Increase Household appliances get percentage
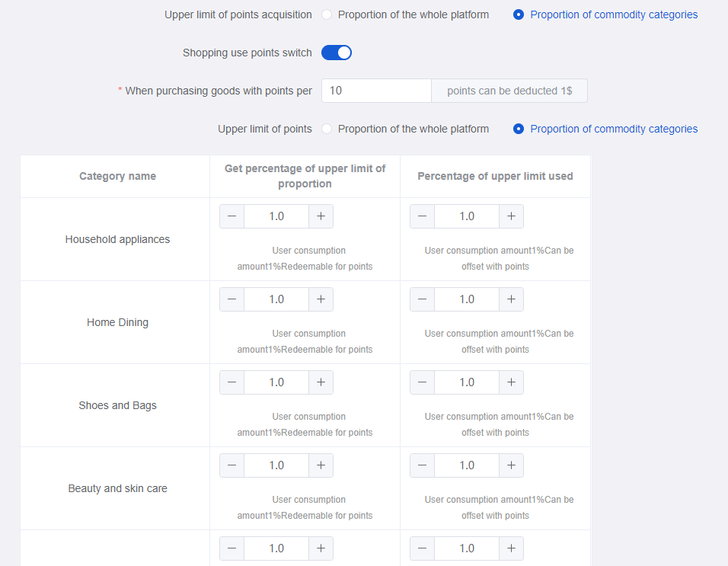 click(321, 216)
